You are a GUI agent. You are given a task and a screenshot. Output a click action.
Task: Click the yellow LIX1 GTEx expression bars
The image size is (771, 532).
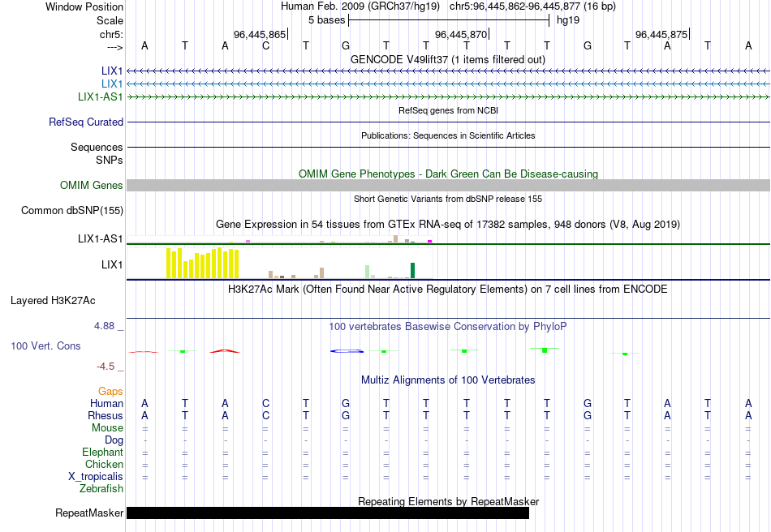[203, 264]
